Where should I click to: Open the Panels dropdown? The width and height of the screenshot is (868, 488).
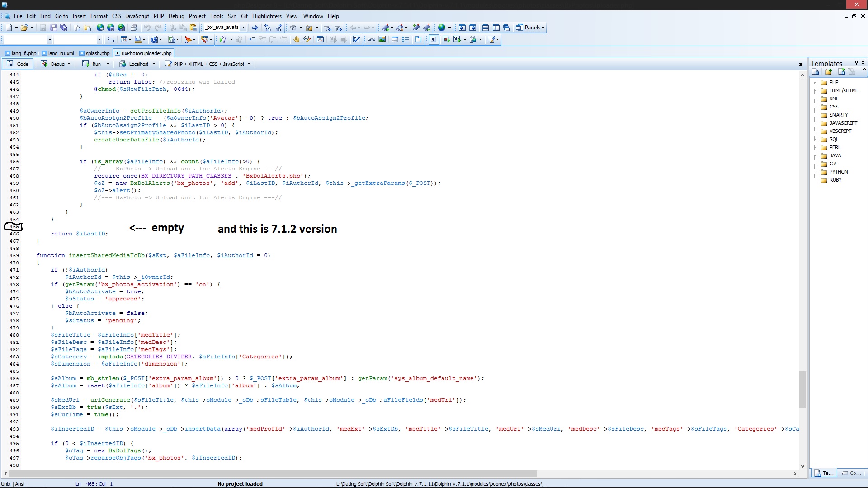point(530,28)
